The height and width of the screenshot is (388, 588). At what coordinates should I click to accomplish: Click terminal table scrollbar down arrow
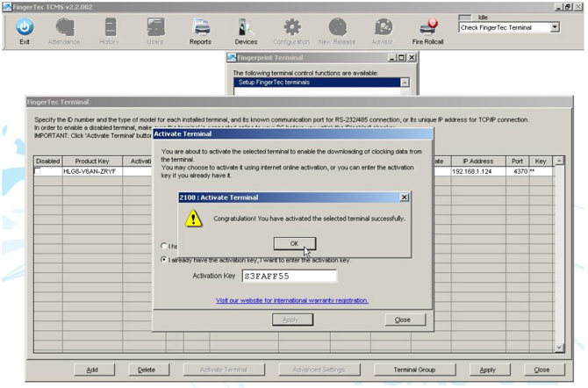559,348
